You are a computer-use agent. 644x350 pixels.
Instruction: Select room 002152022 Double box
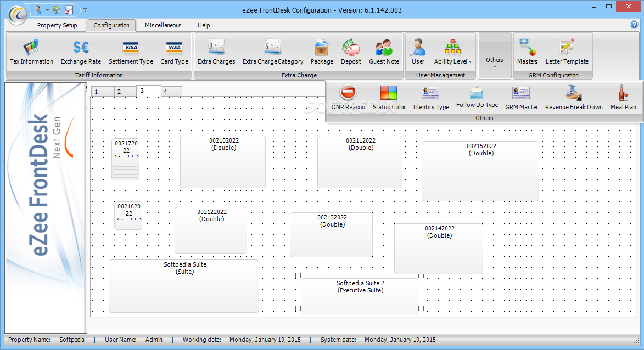click(480, 171)
